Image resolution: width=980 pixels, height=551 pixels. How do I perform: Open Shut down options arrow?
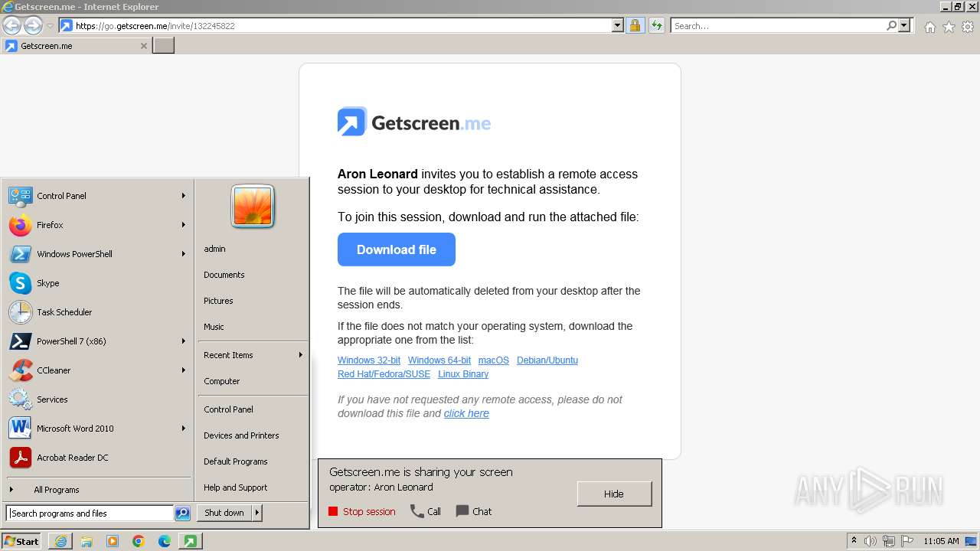coord(257,513)
